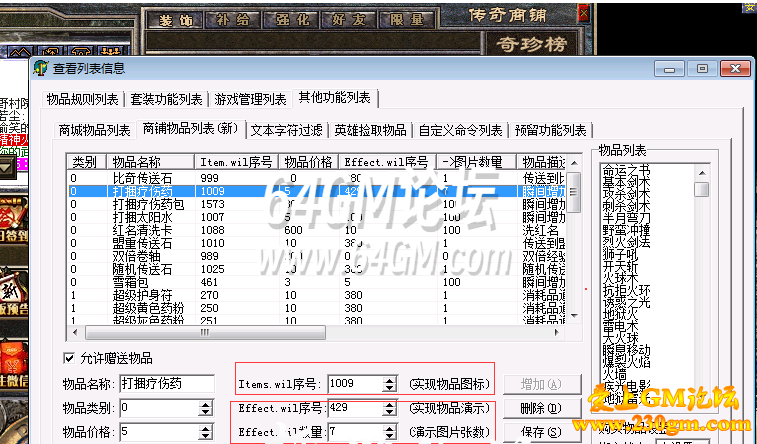Select the 超级黄色药粉 row

pos(316,308)
